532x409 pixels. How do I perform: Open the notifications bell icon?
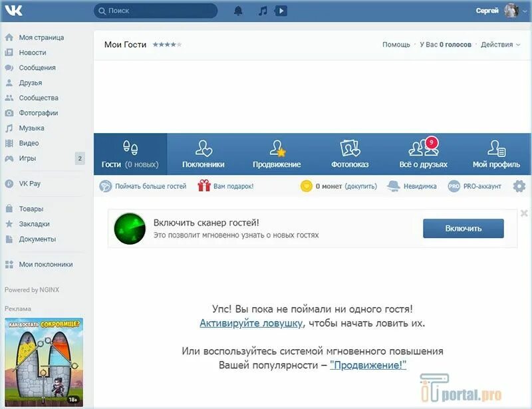point(238,11)
